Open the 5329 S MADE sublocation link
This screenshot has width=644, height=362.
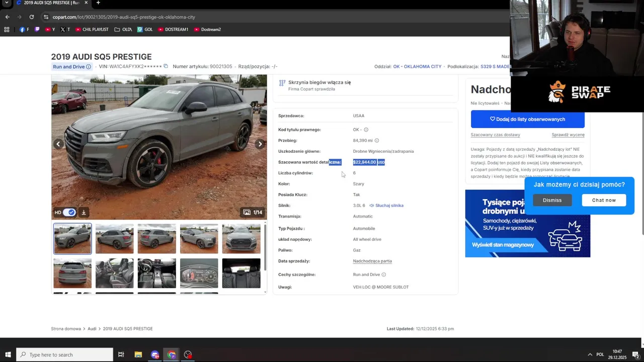(x=495, y=66)
